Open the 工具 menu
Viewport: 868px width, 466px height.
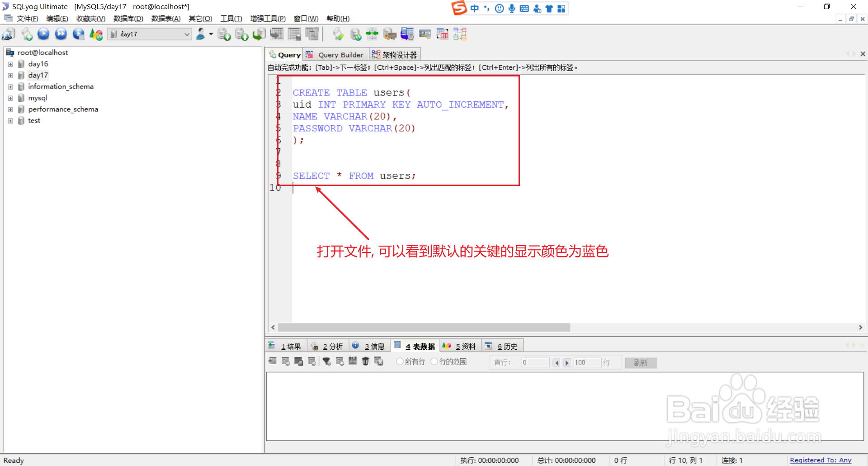pyautogui.click(x=231, y=19)
